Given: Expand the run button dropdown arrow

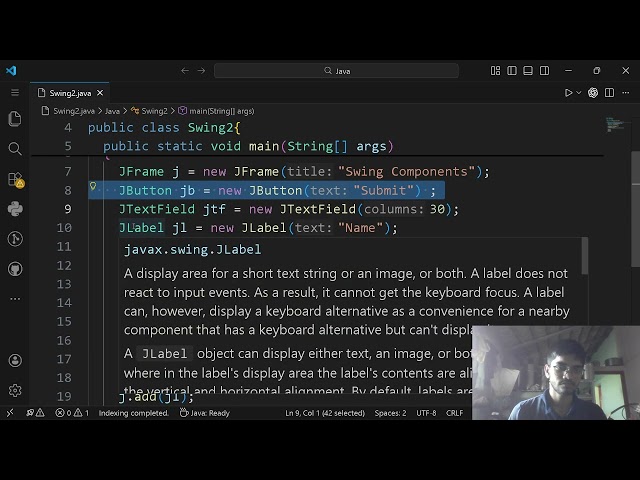Looking at the screenshot, I should click(578, 93).
